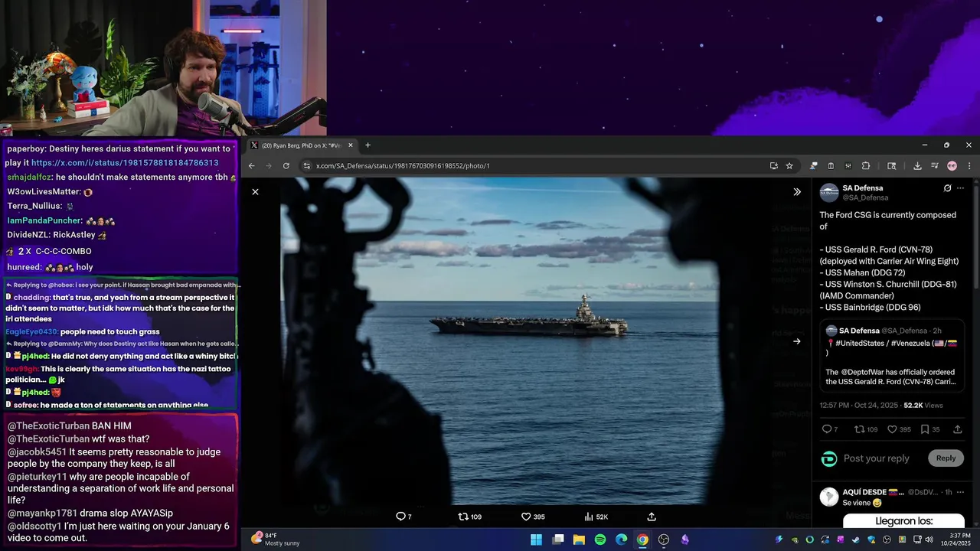Open Spotify from taskbar

pyautogui.click(x=600, y=540)
